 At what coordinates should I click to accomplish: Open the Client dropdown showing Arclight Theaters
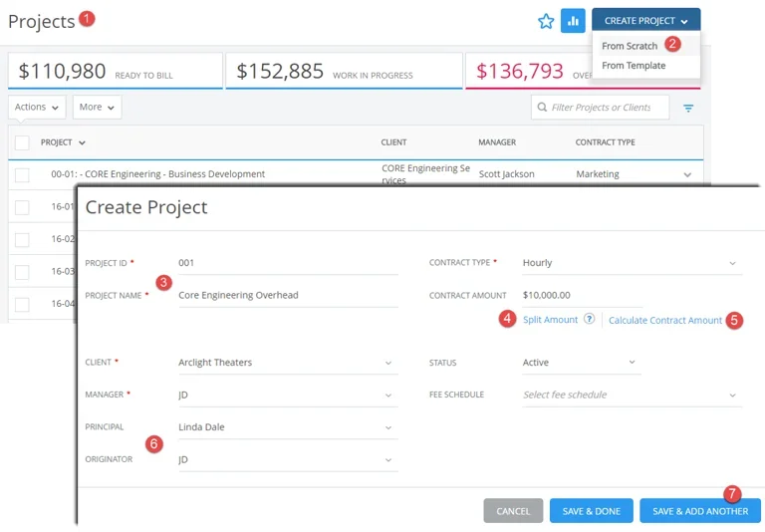click(x=288, y=363)
